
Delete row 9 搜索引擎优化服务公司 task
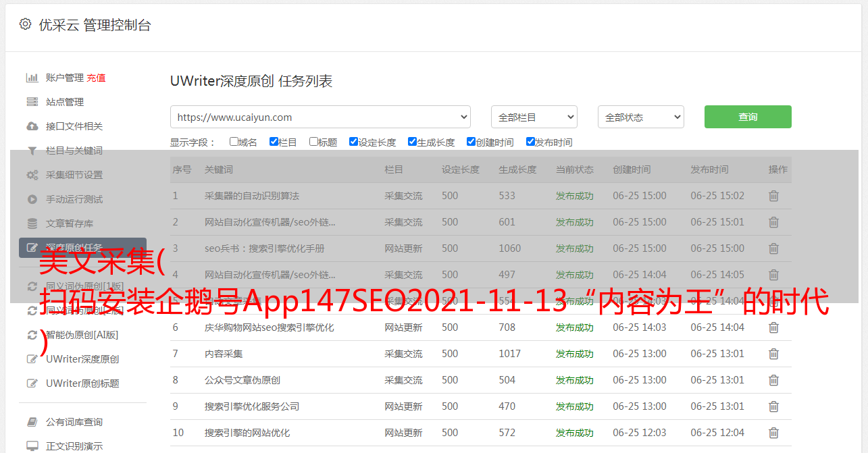point(773,406)
